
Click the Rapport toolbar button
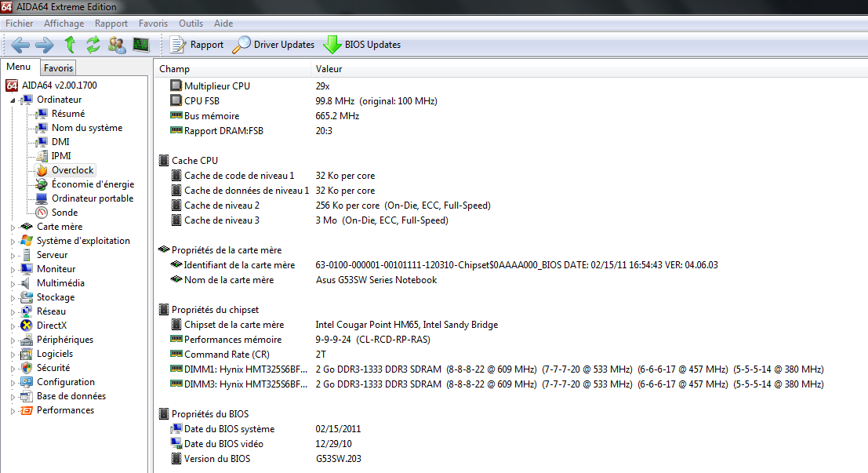click(198, 45)
